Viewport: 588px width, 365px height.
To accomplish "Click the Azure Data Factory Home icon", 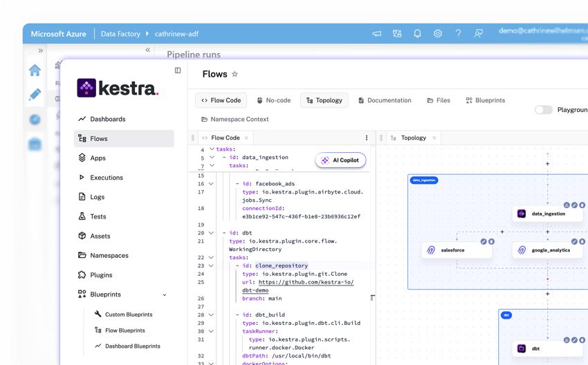I will 35,70.
